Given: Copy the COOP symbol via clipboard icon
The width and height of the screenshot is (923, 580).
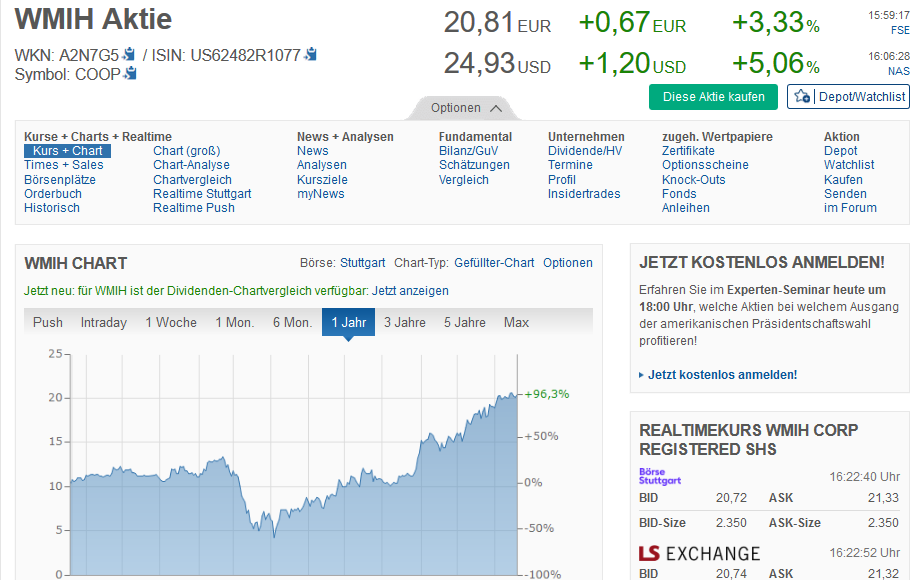Looking at the screenshot, I should coord(131,74).
